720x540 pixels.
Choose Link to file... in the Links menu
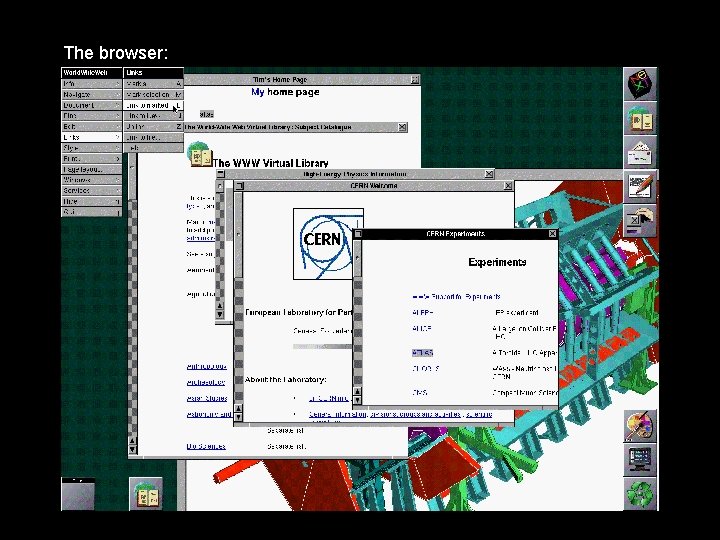point(153,137)
